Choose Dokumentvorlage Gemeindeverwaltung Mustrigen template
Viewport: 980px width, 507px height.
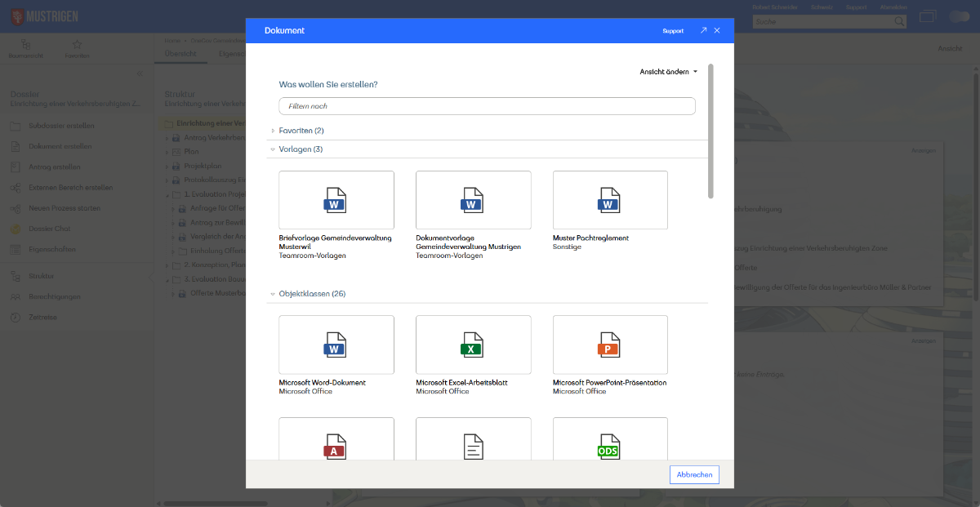(473, 200)
